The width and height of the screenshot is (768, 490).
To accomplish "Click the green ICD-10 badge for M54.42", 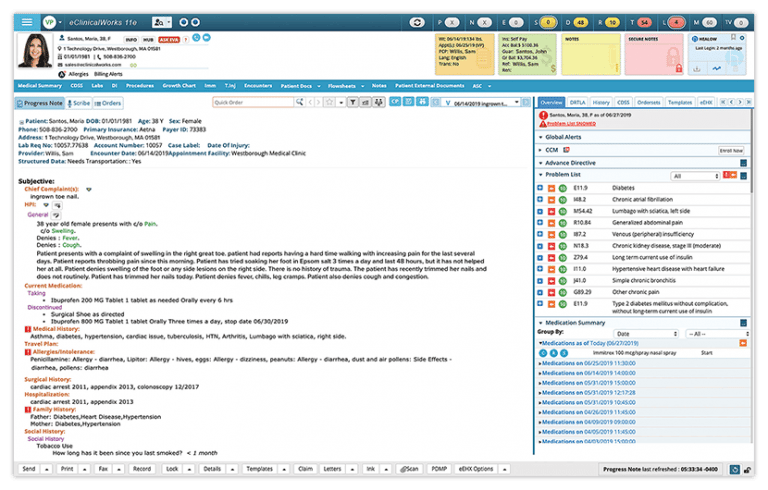I will pyautogui.click(x=562, y=211).
